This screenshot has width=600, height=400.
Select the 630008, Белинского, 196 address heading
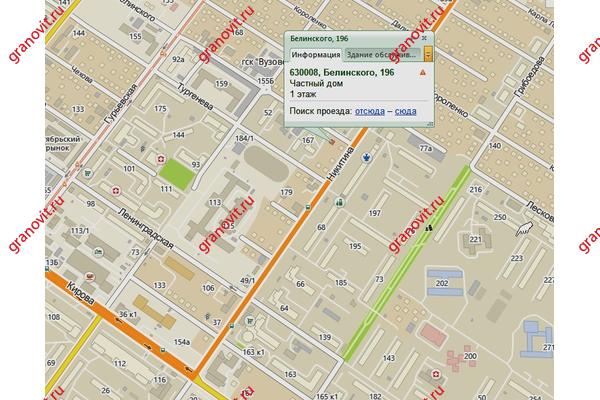[x=342, y=72]
